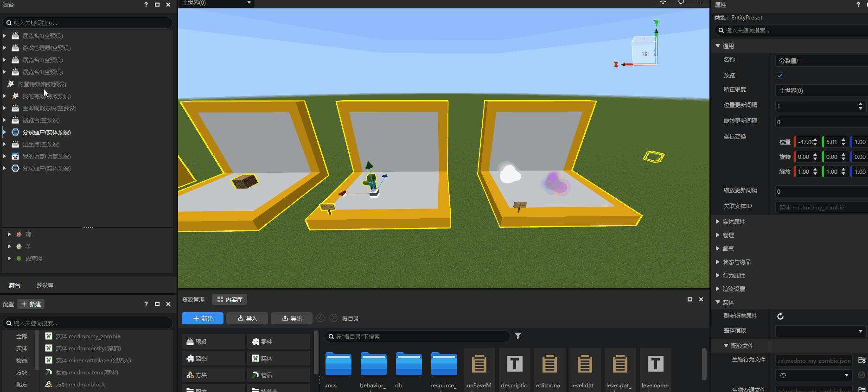
Task: Click the refresh icon next to 刷新所有属性
Action: tap(780, 316)
